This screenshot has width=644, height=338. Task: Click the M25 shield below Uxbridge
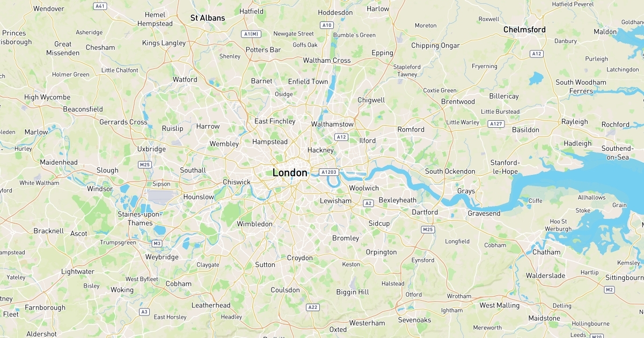pyautogui.click(x=145, y=165)
